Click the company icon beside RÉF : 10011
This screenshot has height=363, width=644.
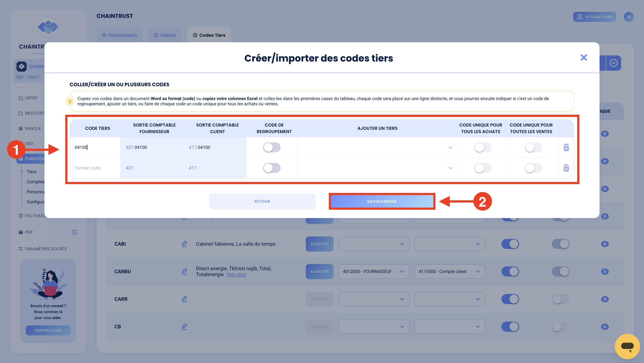coord(21,66)
